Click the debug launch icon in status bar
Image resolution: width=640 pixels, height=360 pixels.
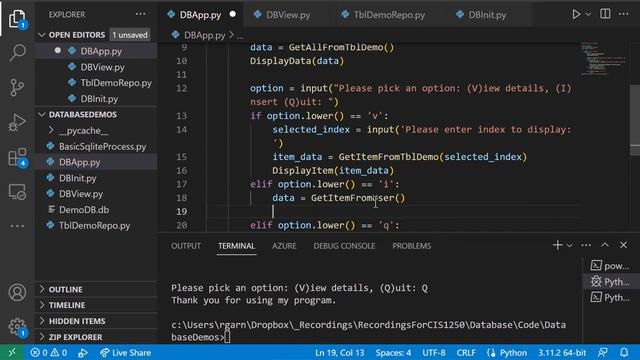pyautogui.click(x=83, y=353)
